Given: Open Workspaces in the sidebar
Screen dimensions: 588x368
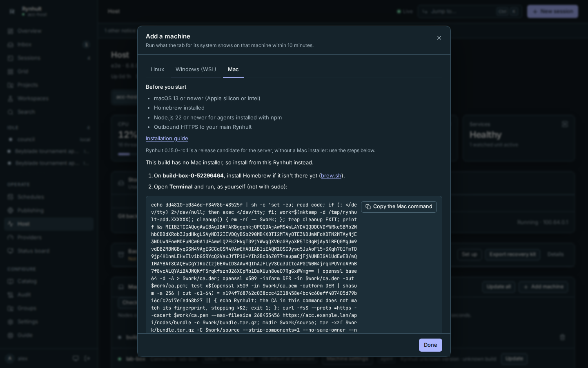Looking at the screenshot, I should (49, 99).
